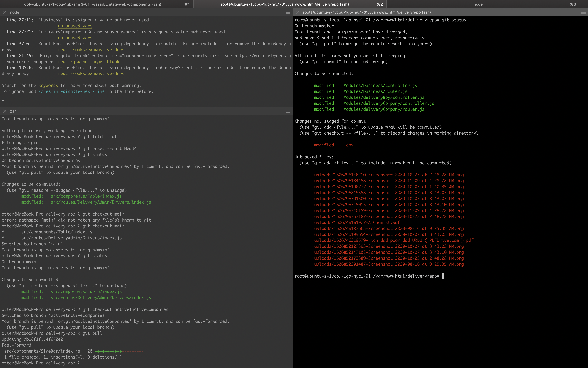Click uploads/1606296146210-Screenshot file entry
Image resolution: width=588 pixels, height=368 pixels.
pos(389,175)
